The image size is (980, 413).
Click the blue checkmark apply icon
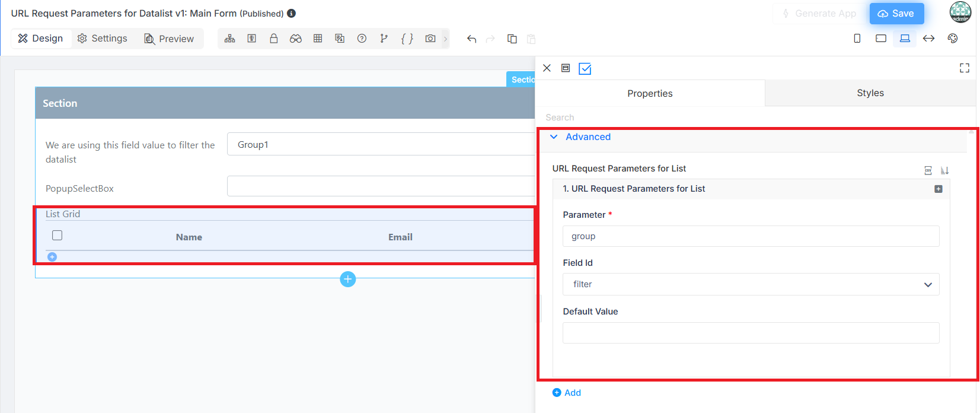[x=585, y=69]
